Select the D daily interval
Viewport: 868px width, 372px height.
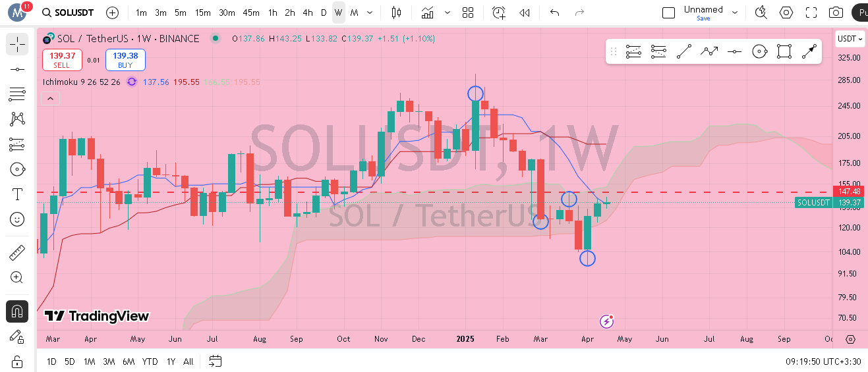[x=324, y=13]
